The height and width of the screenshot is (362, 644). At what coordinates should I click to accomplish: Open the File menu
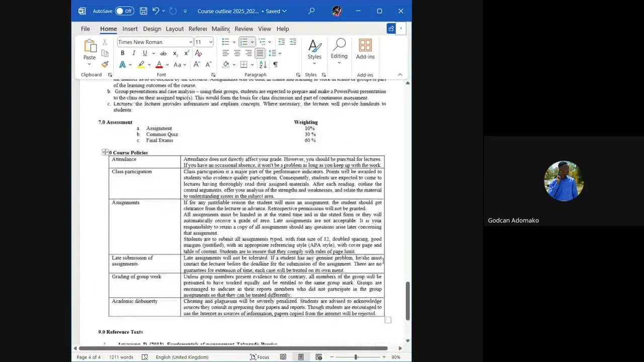click(x=86, y=29)
